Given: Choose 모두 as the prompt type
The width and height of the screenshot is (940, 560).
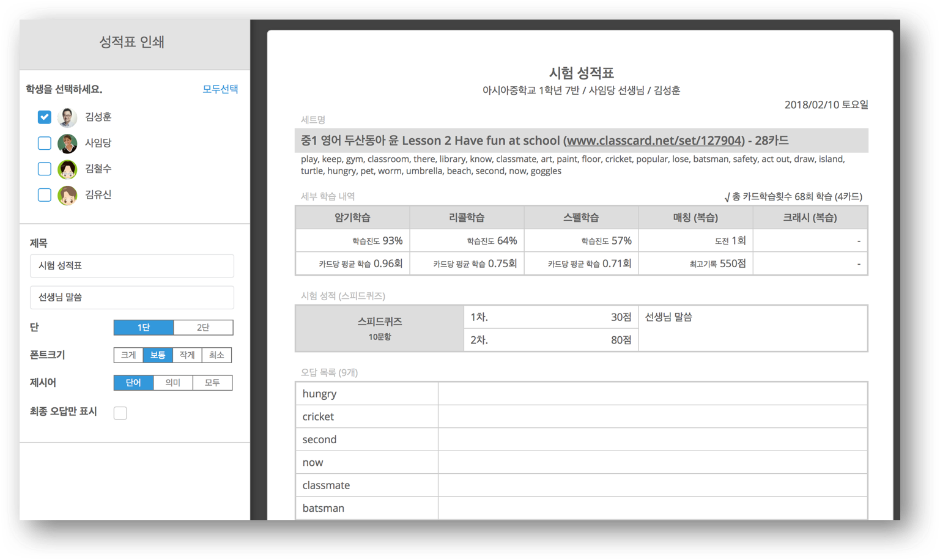Looking at the screenshot, I should click(212, 383).
